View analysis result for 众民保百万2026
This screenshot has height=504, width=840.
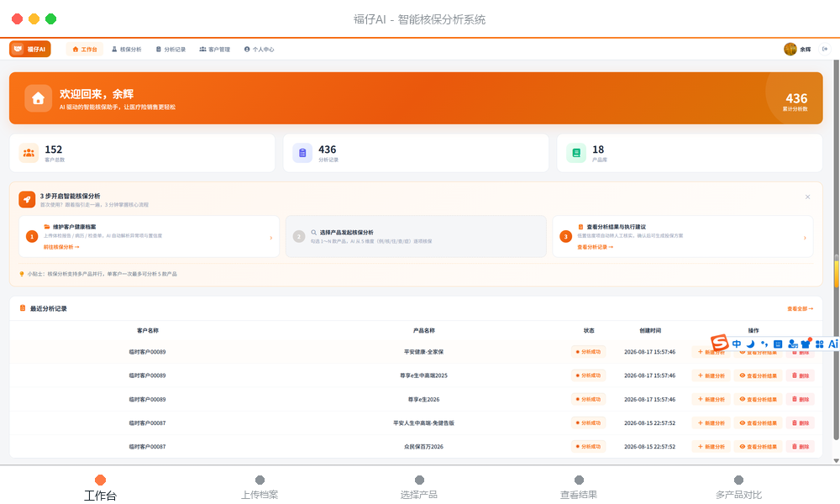[x=758, y=446]
